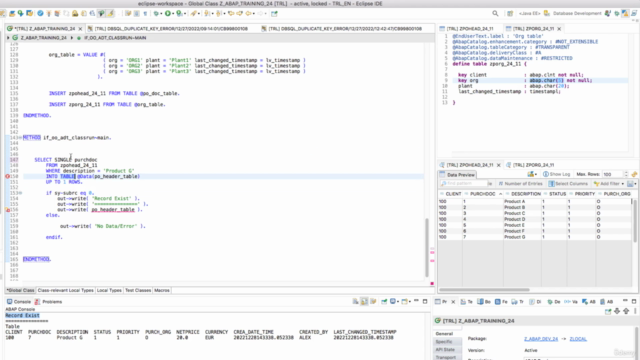Click the Open Perspective icon
The image size is (640, 360).
(x=510, y=13)
